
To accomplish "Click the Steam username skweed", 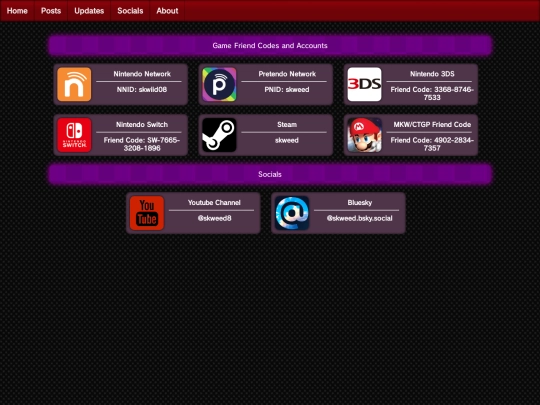I will tap(287, 140).
